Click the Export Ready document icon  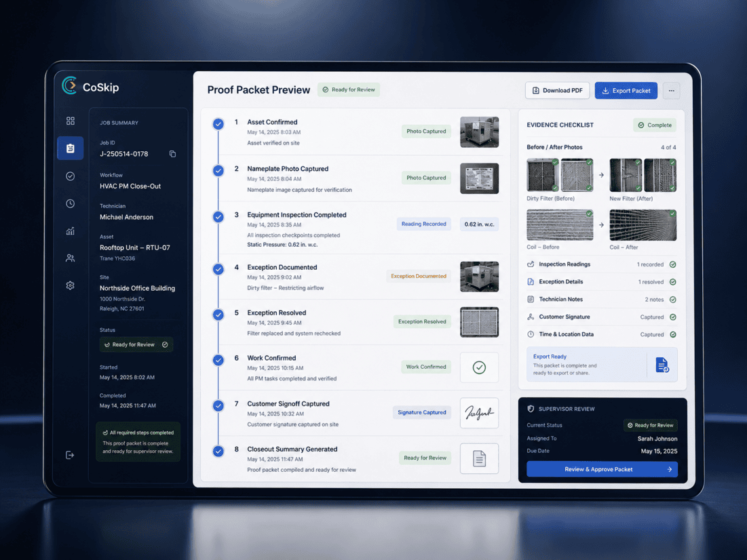pos(662,365)
